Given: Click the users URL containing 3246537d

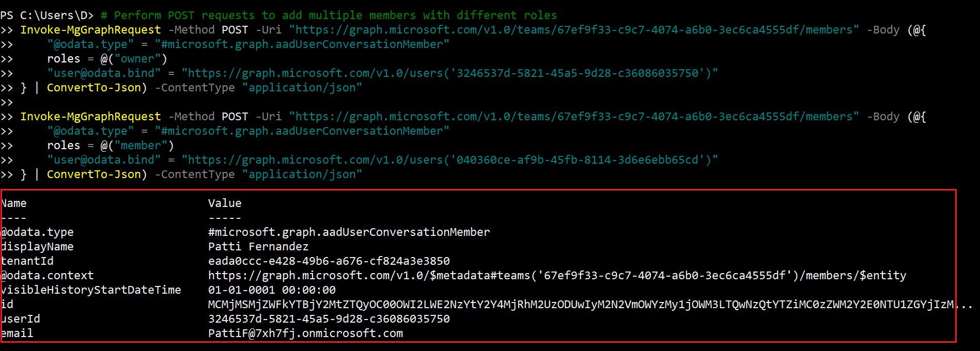Looking at the screenshot, I should tap(449, 73).
